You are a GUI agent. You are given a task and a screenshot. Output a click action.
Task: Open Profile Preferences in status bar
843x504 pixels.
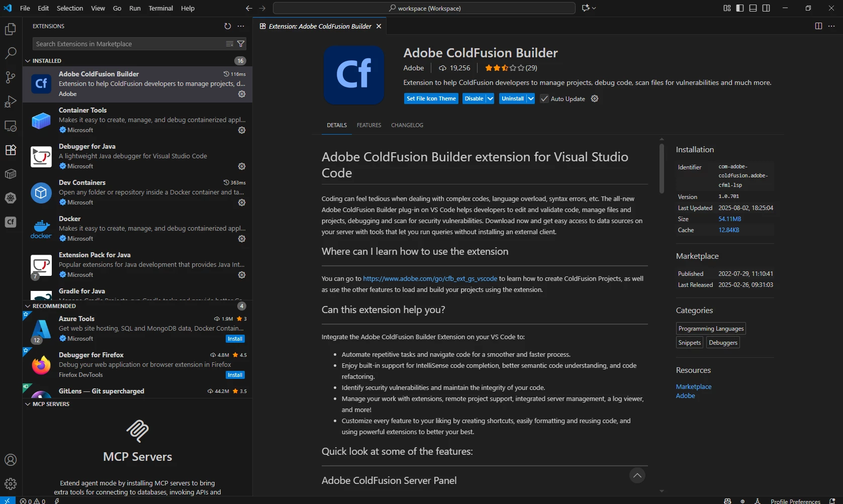pyautogui.click(x=795, y=500)
